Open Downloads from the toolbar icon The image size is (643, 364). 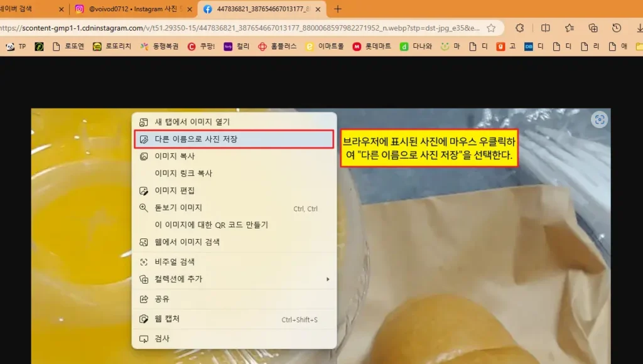[639, 28]
